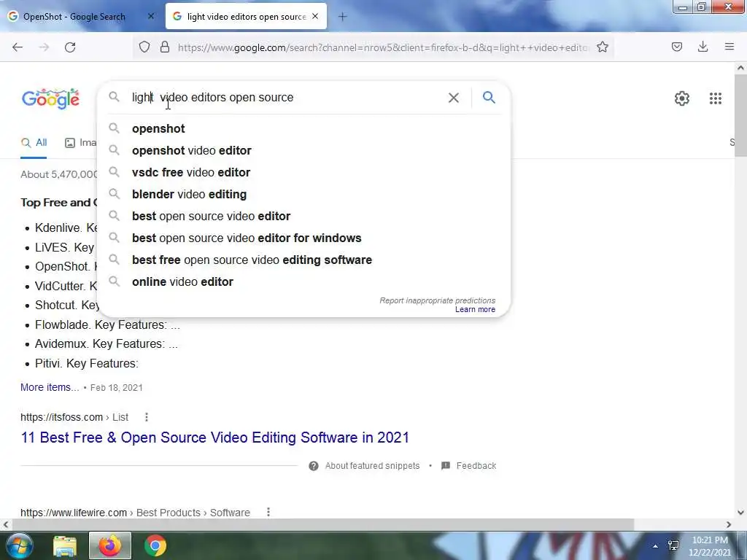Open the Google apps grid
747x560 pixels.
coord(715,98)
